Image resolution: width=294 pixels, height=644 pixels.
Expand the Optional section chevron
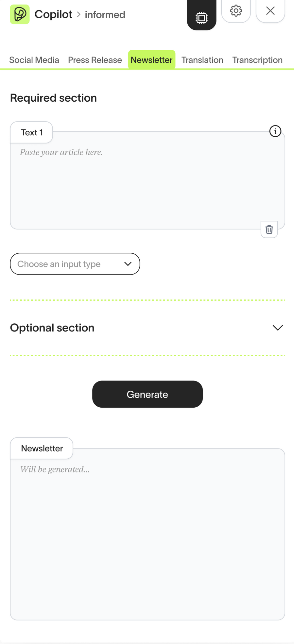[x=278, y=328]
